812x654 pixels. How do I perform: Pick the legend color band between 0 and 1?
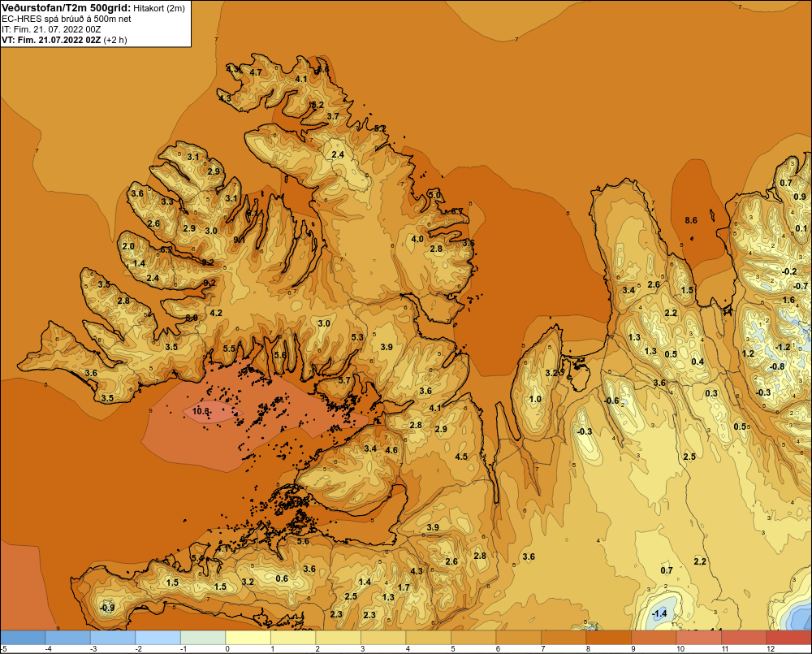(248, 638)
